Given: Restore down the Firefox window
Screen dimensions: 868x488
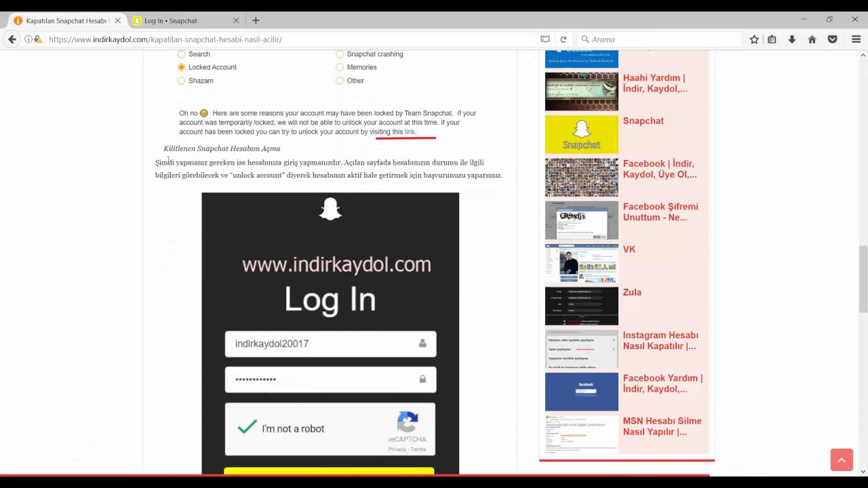Looking at the screenshot, I should (829, 20).
